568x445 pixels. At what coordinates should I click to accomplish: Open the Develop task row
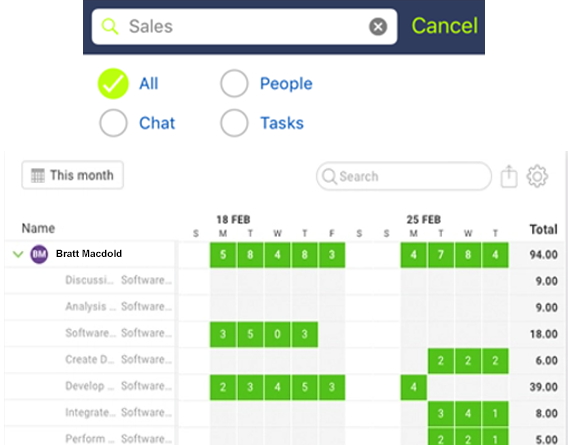point(90,386)
